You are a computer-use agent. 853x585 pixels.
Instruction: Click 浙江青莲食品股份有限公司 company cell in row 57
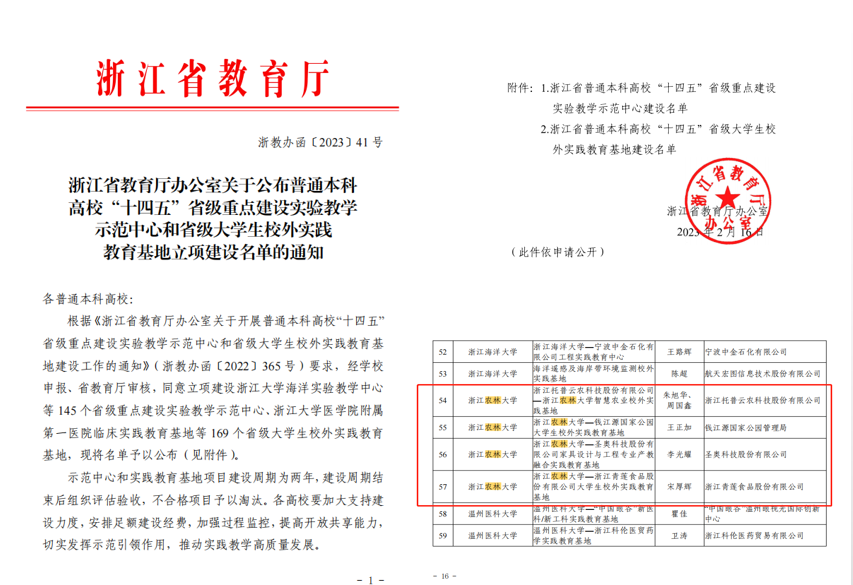(753, 487)
